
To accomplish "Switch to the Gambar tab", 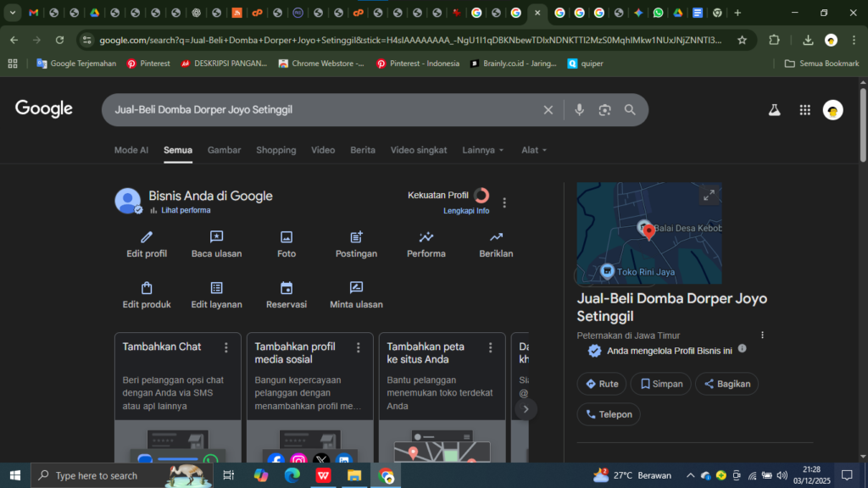I will pyautogui.click(x=225, y=150).
